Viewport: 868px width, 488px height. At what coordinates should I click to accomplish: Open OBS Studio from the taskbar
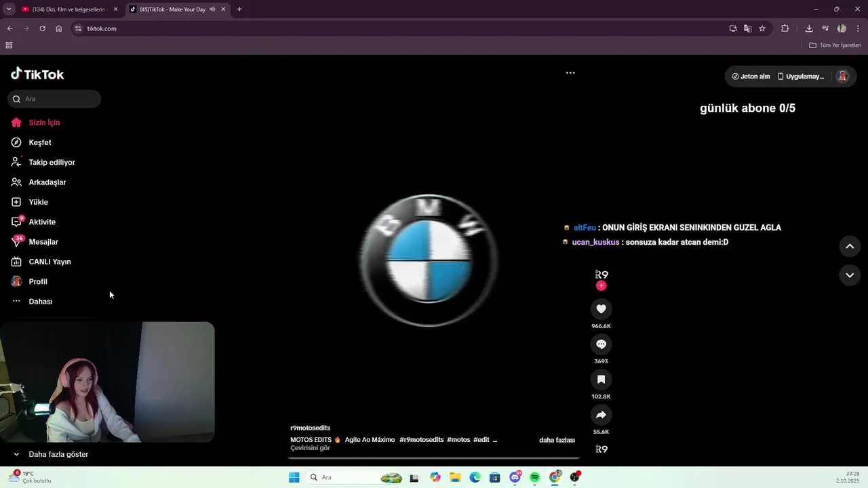574,477
